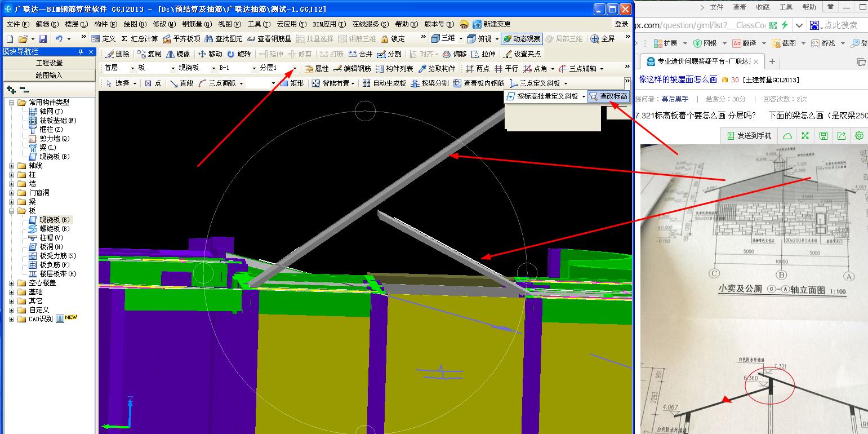
Task: Switch to 三维 3D view
Action: [x=443, y=39]
